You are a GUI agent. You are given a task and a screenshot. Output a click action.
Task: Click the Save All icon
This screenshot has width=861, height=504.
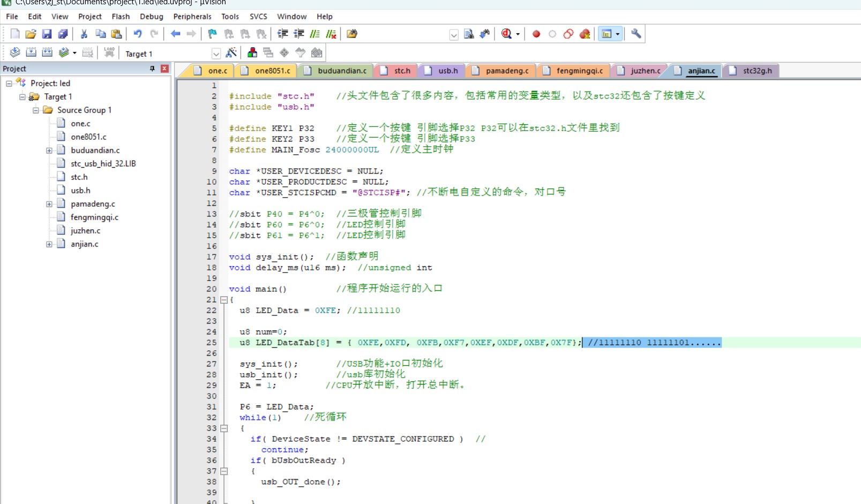(63, 34)
